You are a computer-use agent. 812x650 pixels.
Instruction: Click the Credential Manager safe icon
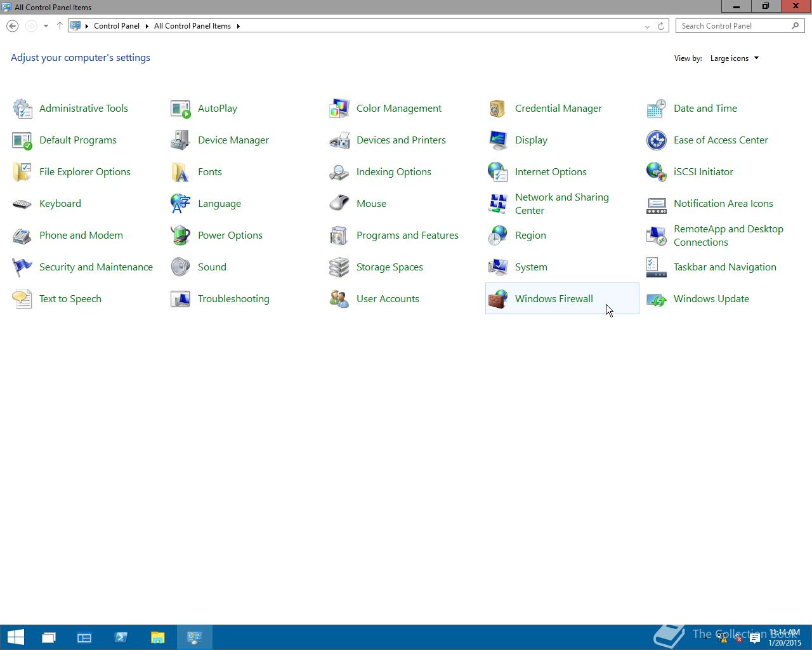click(498, 109)
